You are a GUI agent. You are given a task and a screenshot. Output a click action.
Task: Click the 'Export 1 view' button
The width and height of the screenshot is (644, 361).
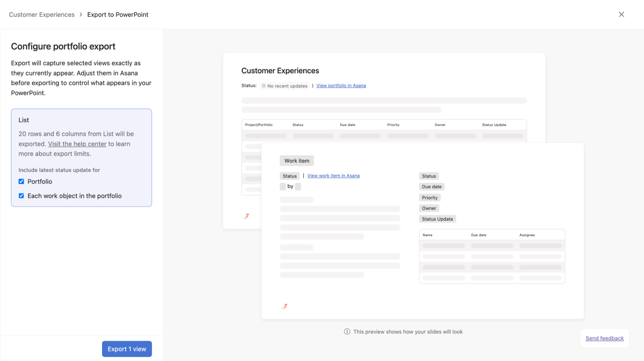127,349
